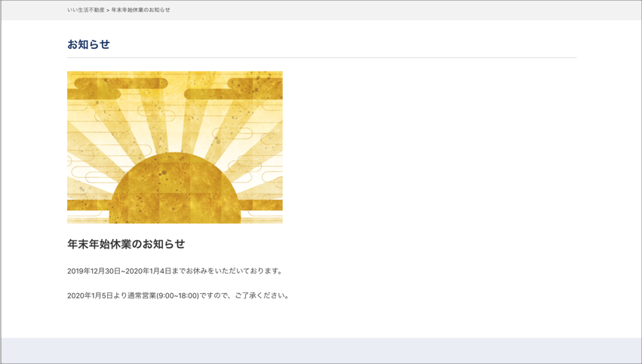Viewport: 642px width, 364px height.
Task: Click the 年末年始休業のお知らせ article title
Action: click(x=126, y=244)
